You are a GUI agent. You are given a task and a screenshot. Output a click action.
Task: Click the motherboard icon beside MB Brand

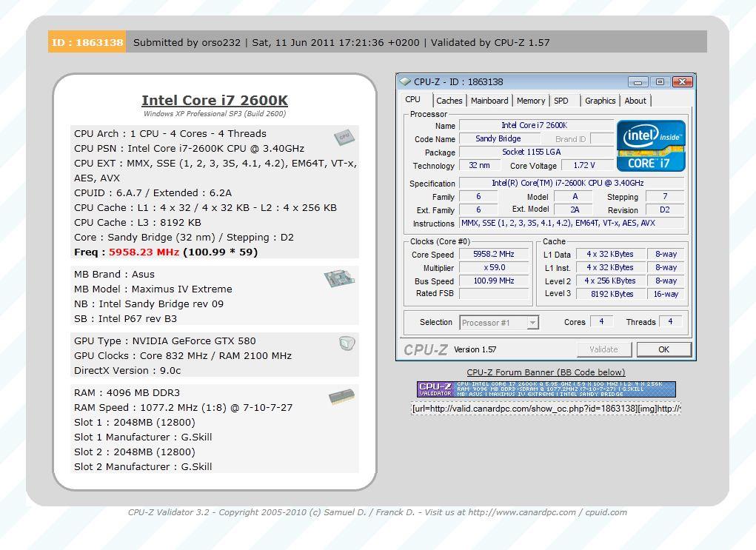tap(339, 278)
